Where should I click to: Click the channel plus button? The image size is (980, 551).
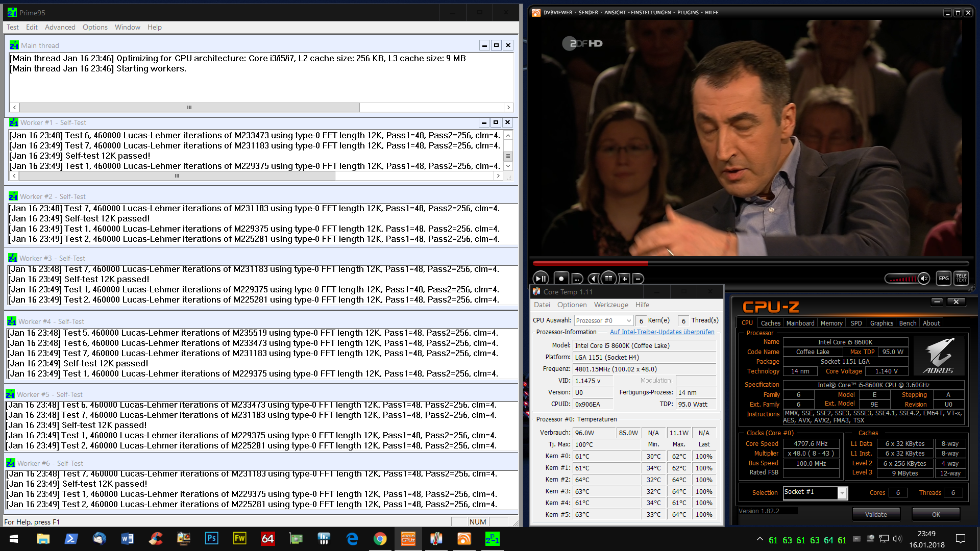(624, 279)
